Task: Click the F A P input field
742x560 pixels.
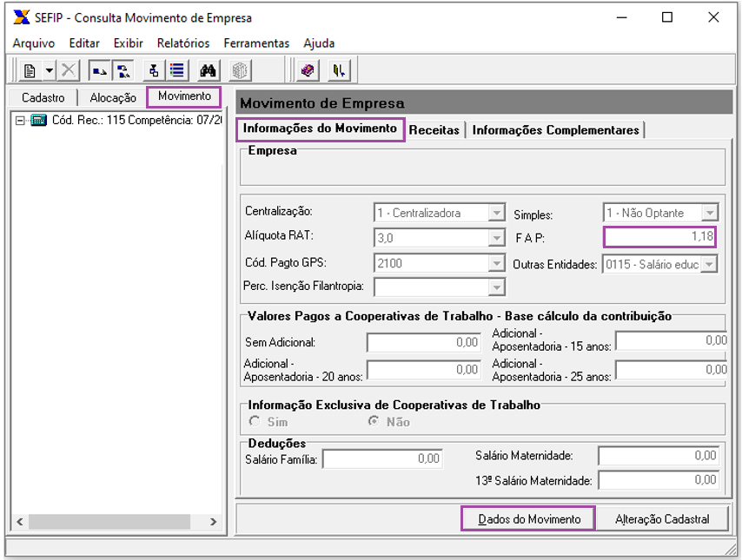Action: pos(659,237)
